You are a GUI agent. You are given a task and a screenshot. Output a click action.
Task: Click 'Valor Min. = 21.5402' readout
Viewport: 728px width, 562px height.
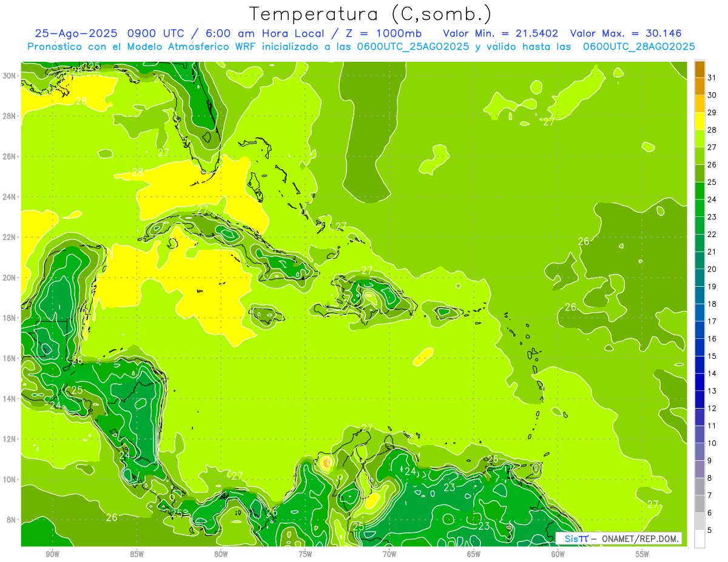click(x=500, y=33)
